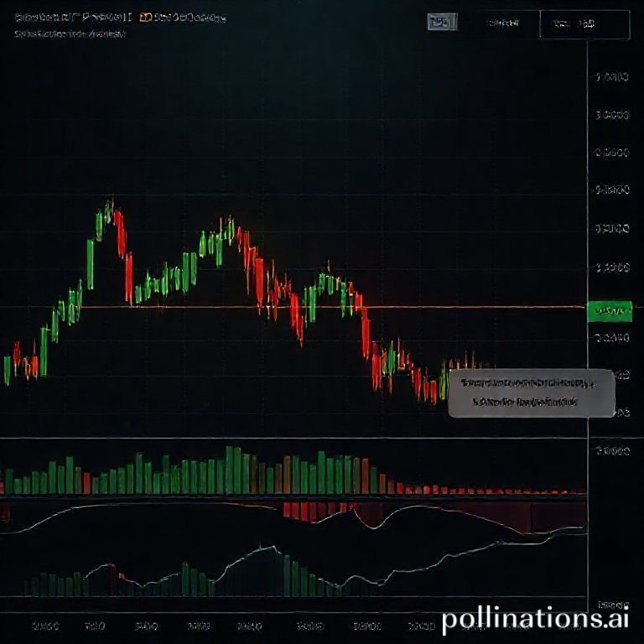644x644 pixels.
Task: Click the divider between price chart and volume panel
Action: tap(293, 438)
